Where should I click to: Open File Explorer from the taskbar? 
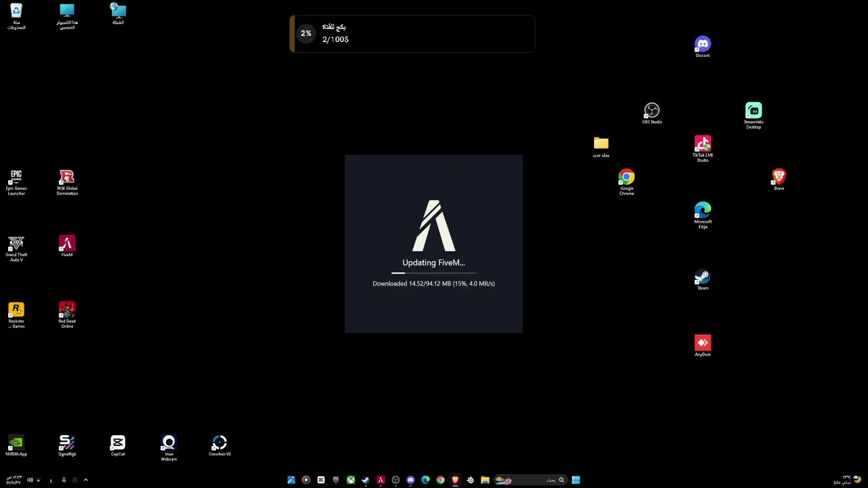coord(485,480)
